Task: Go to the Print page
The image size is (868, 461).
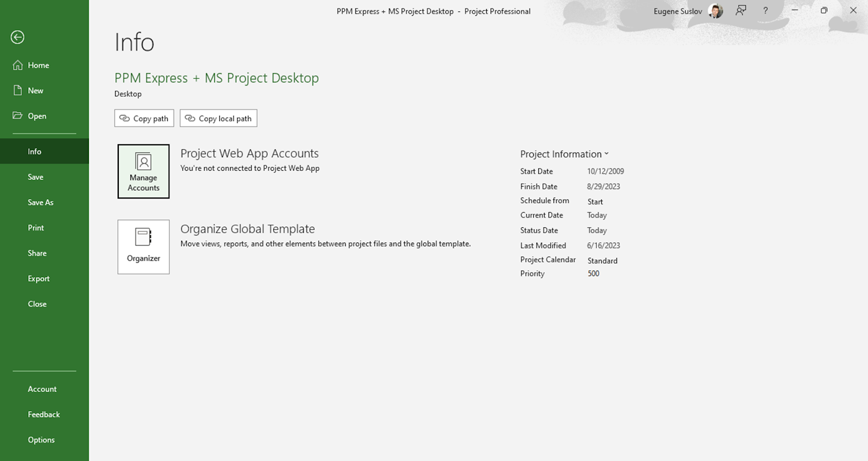Action: pos(44,228)
